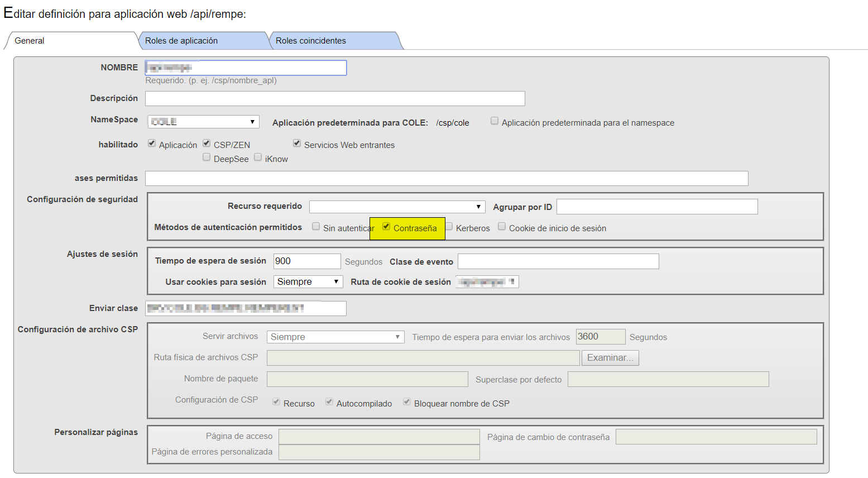This screenshot has width=868, height=478.
Task: Enable Kerberos authentication checkbox
Action: [x=449, y=227]
